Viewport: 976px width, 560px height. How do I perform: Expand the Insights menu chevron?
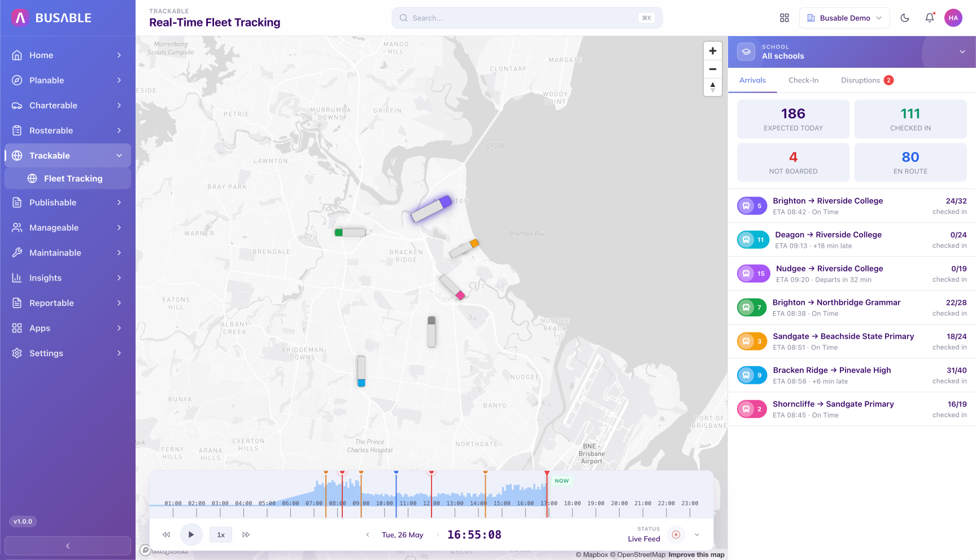[119, 278]
